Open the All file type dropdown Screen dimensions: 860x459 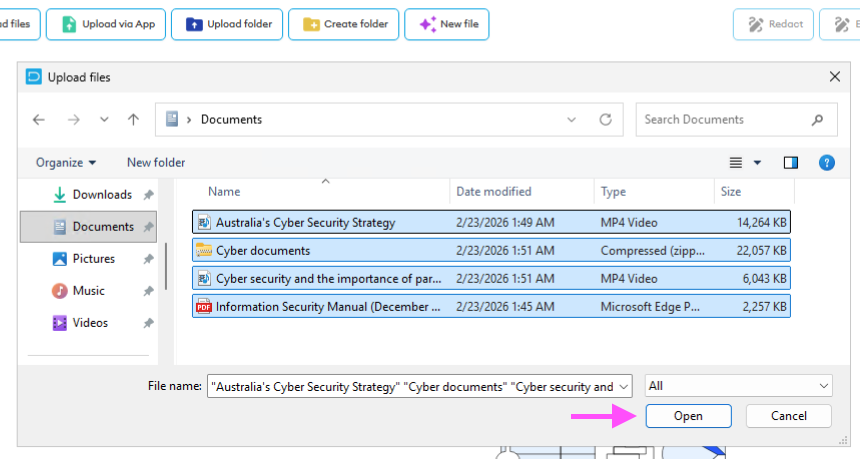pos(739,386)
